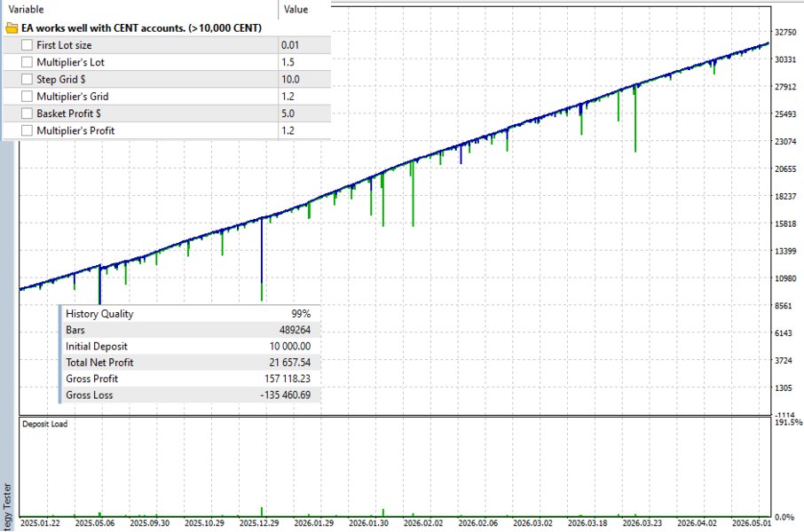804x532 pixels.
Task: Click the yellow folder icon of EA group
Action: click(x=12, y=27)
